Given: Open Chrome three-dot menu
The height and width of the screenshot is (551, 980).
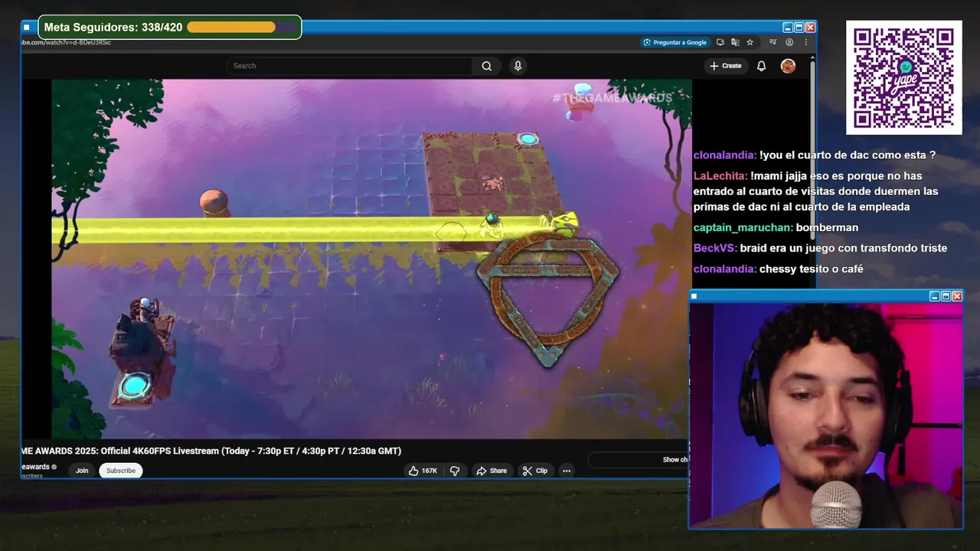Looking at the screenshot, I should [805, 42].
